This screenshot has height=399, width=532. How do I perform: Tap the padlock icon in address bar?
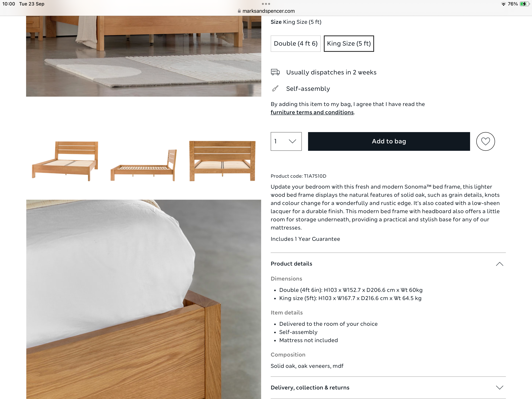click(239, 11)
